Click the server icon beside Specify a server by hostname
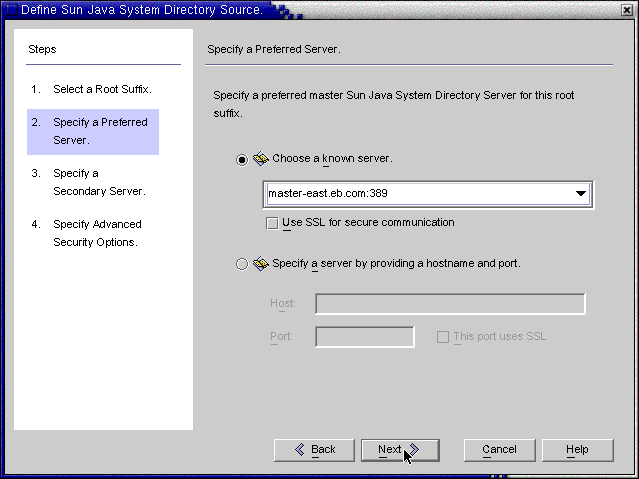The image size is (639, 479). 261,264
